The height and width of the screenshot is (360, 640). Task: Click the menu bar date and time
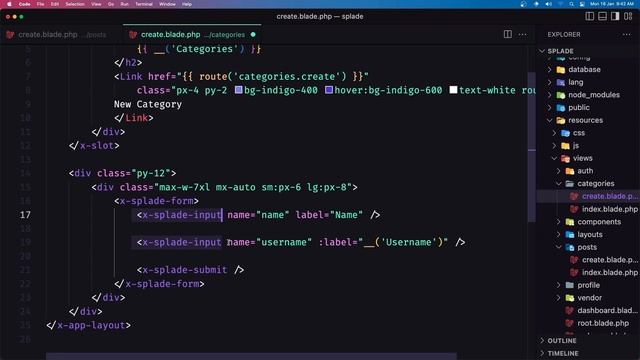(x=611, y=4)
